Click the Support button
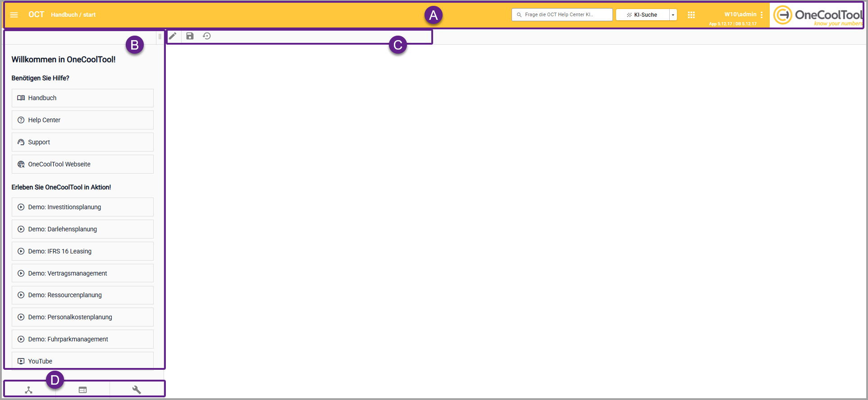This screenshot has width=868, height=400. point(82,142)
